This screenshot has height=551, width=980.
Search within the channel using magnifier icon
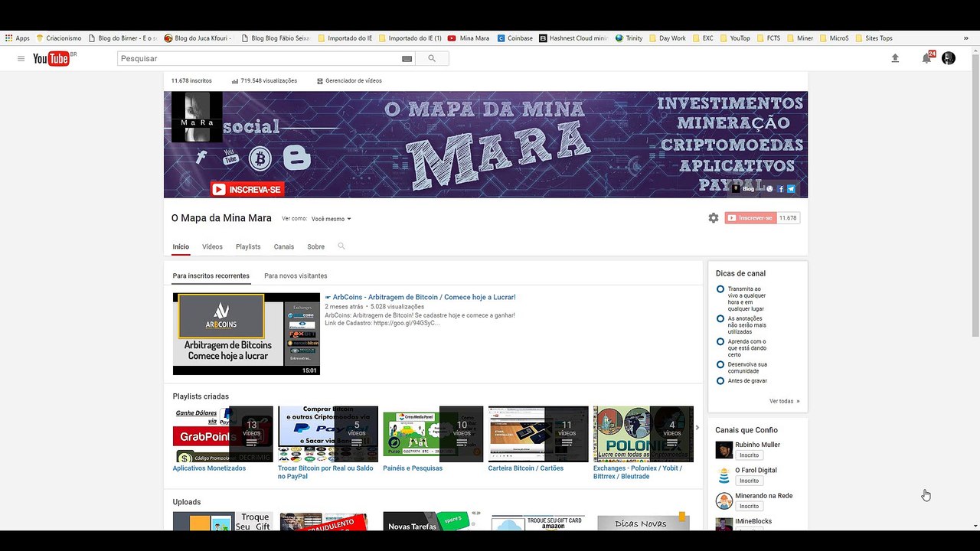click(x=341, y=246)
